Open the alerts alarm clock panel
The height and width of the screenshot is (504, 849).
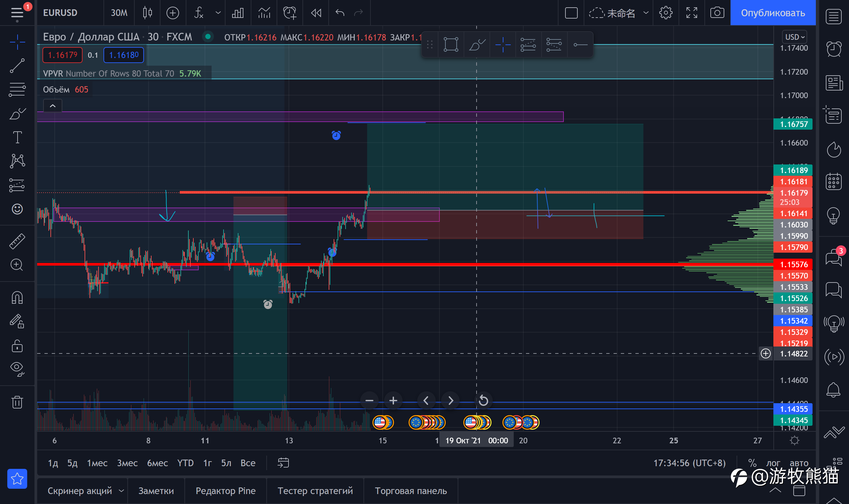pos(833,49)
